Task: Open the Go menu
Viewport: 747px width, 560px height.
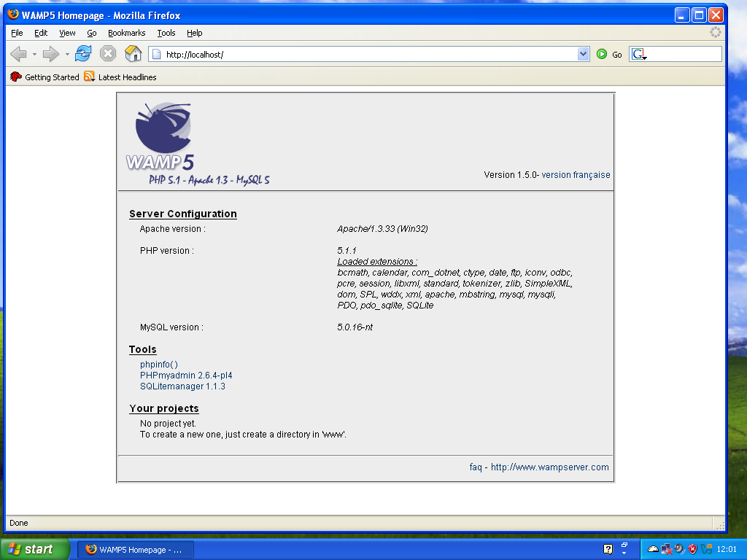Action: coord(91,33)
